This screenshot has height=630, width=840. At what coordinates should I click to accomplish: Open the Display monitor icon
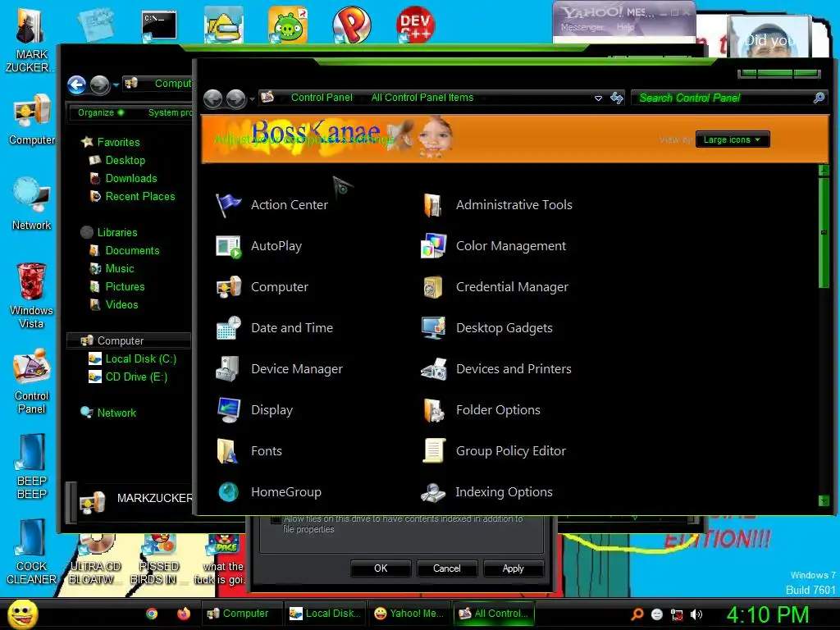[228, 410]
